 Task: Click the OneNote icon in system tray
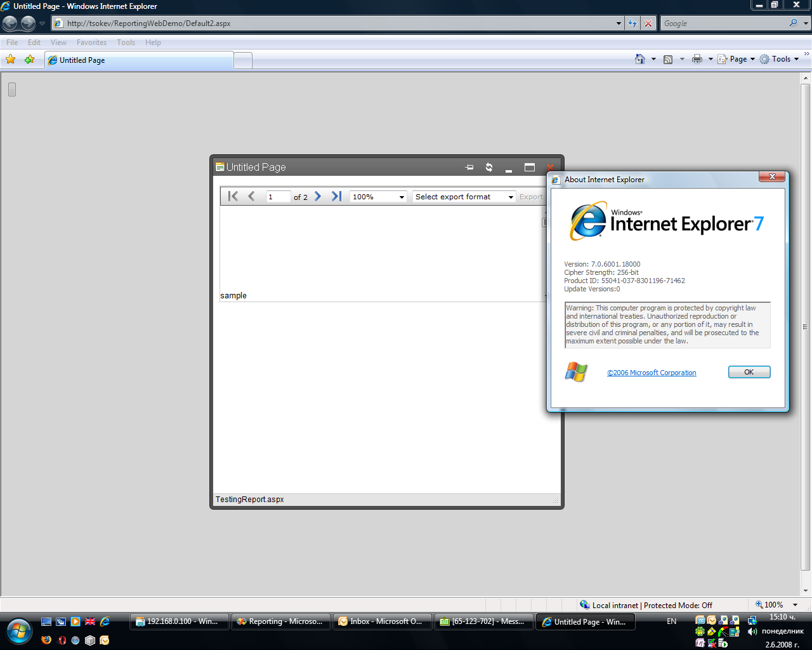click(x=700, y=643)
